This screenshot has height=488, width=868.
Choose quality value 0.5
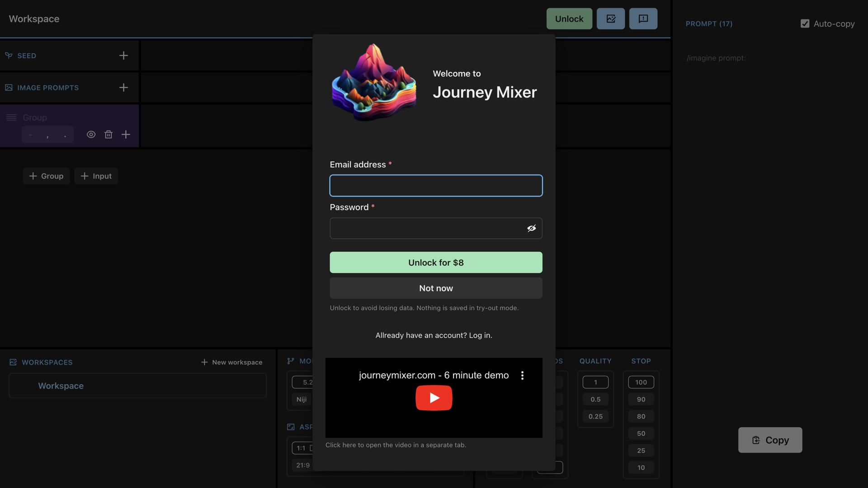(595, 399)
